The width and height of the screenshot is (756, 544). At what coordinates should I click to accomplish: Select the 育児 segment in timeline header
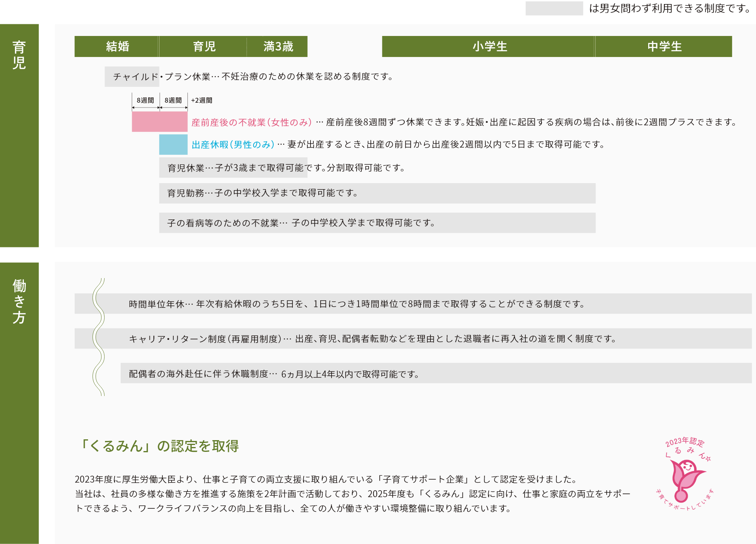pyautogui.click(x=204, y=46)
